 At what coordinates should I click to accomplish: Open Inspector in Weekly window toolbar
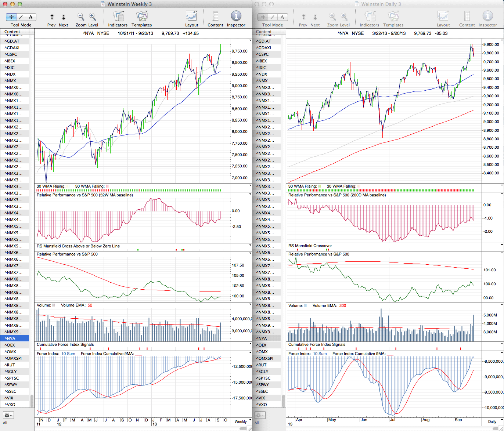tap(236, 17)
